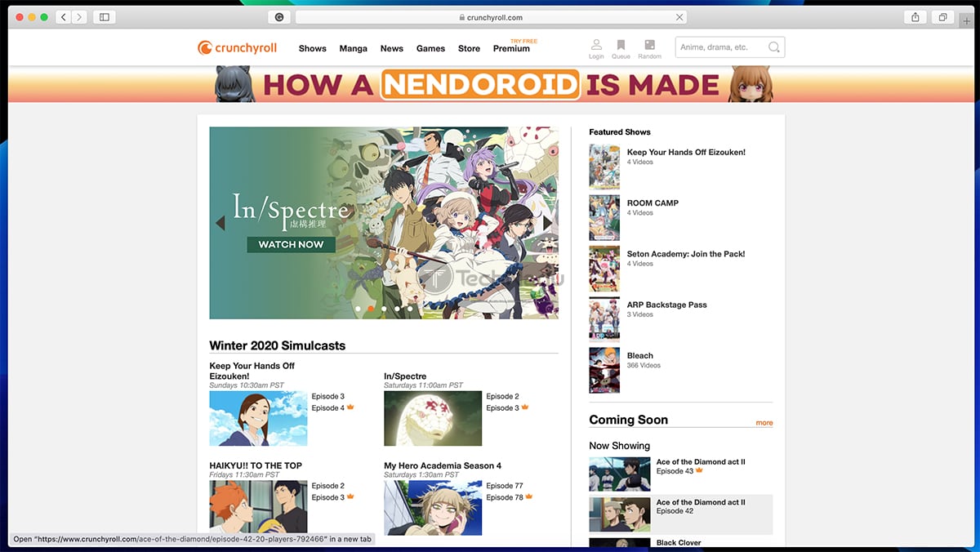Image resolution: width=980 pixels, height=552 pixels.
Task: Toggle the Safari sidebar icon
Action: (104, 16)
